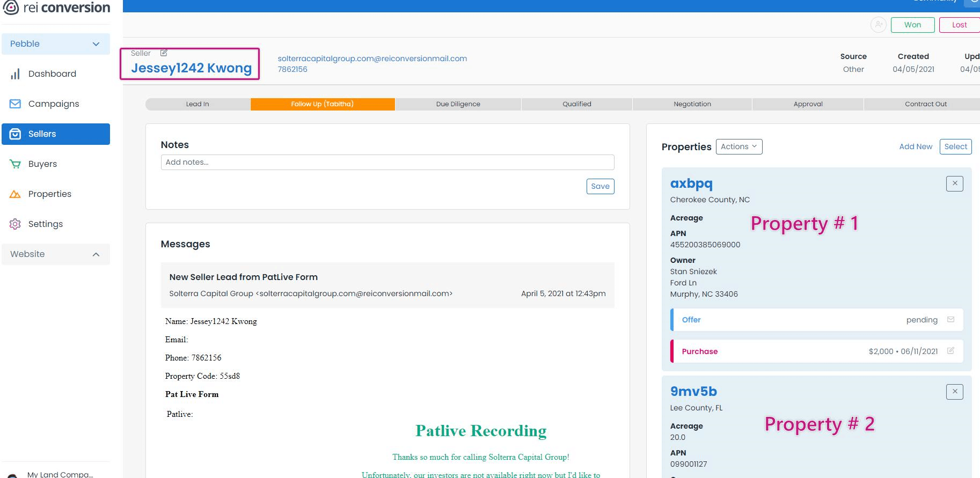The width and height of the screenshot is (980, 478).
Task: Click the pending offer status
Action: [x=922, y=320]
